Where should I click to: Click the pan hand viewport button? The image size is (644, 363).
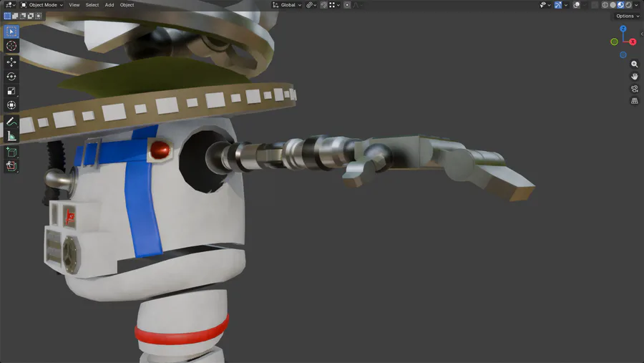tap(635, 77)
